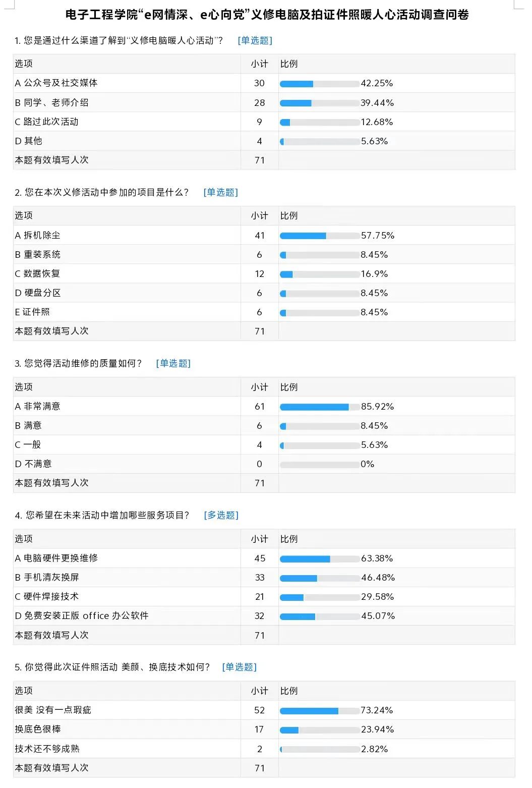Click the 42.25% progress bar for 公众号及社交媒体
This screenshot has height=788, width=532.
coord(319,84)
